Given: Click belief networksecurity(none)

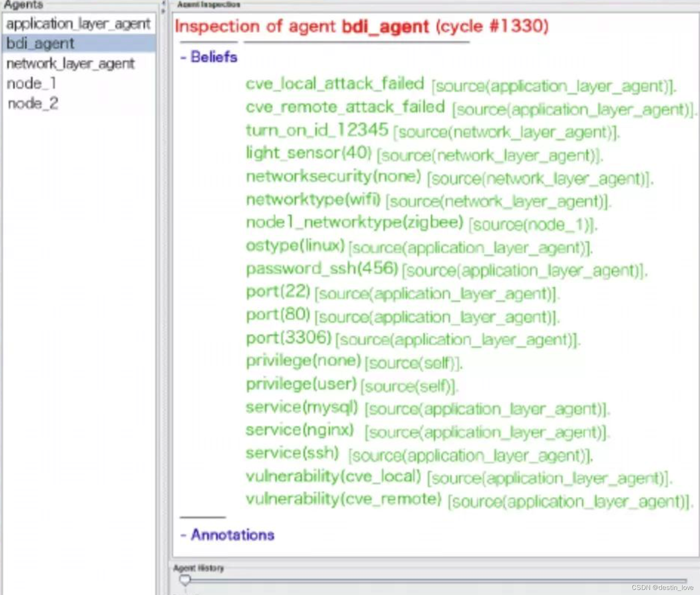Looking at the screenshot, I should [x=333, y=176].
